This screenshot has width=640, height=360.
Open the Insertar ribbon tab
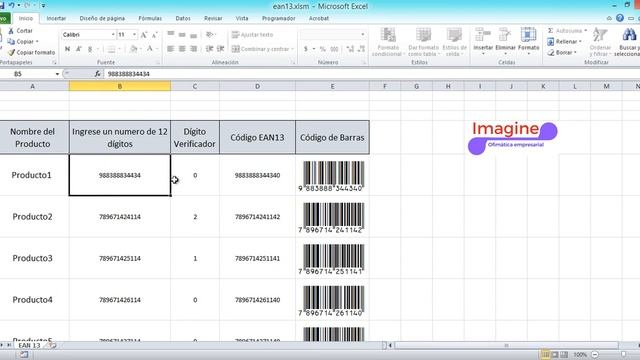click(x=56, y=18)
